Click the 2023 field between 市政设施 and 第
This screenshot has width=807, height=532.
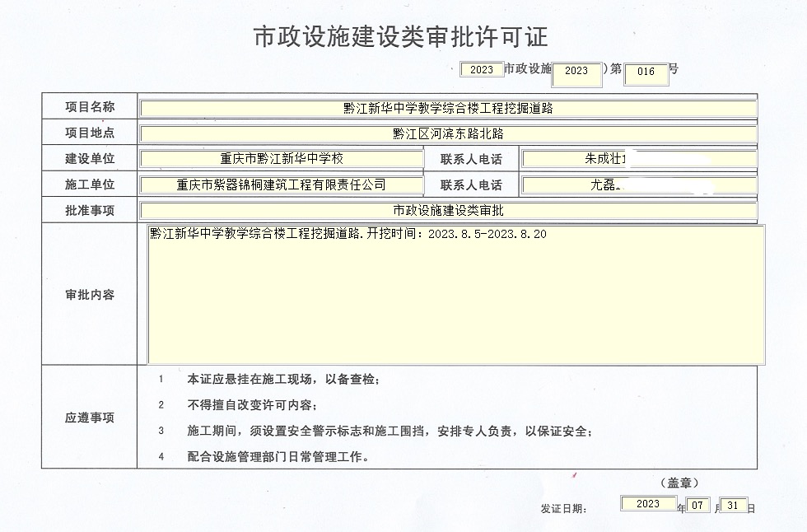(x=576, y=75)
